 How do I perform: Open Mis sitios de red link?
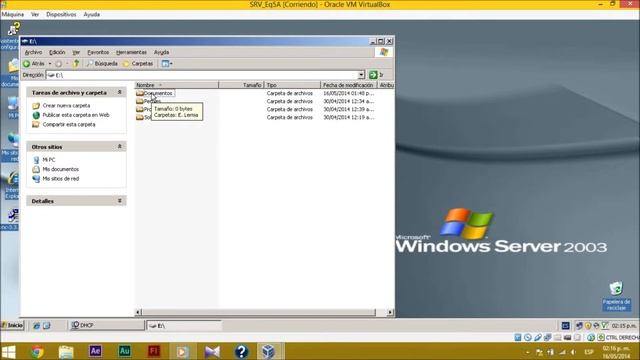click(x=61, y=179)
